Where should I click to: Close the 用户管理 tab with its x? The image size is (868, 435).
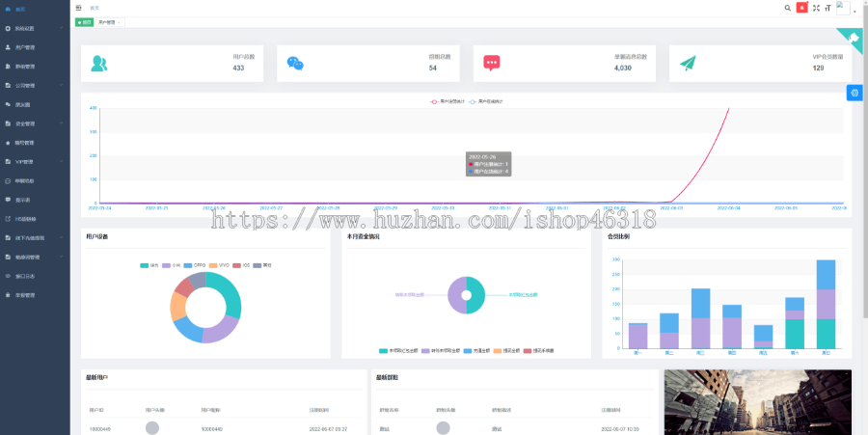[120, 23]
